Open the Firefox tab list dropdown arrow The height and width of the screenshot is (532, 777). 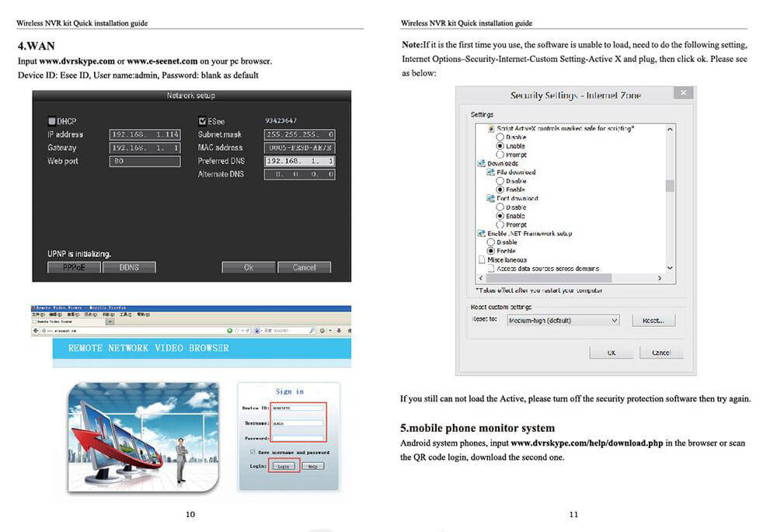point(110,321)
